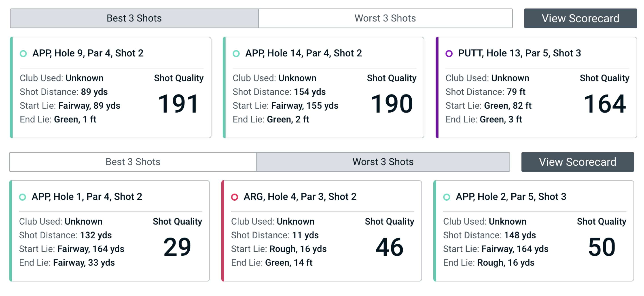Screen dimensions: 644x296
Task: Click the red circle icon beside ARG Hole 4
Action: click(x=235, y=197)
